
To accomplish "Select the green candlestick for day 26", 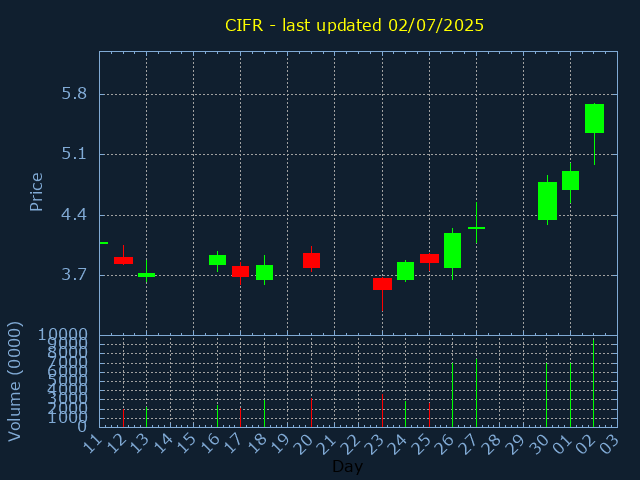I will pos(452,251).
